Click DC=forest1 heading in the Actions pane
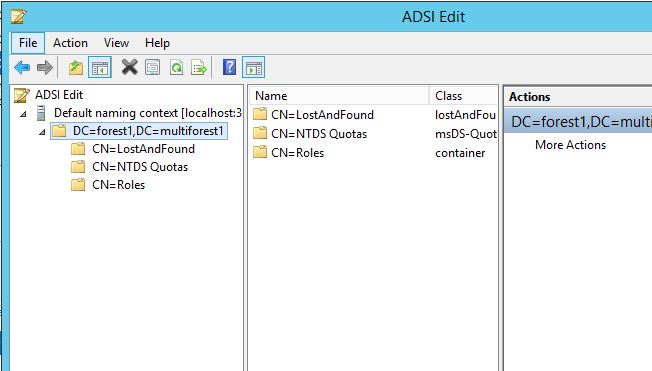 [x=578, y=122]
